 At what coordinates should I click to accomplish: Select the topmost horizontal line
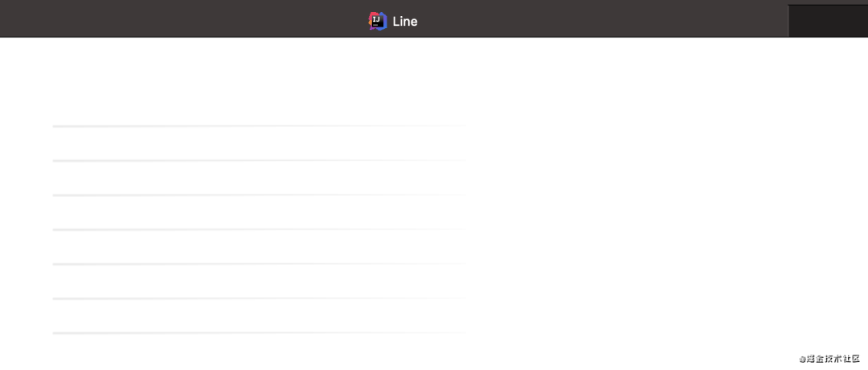tap(257, 125)
